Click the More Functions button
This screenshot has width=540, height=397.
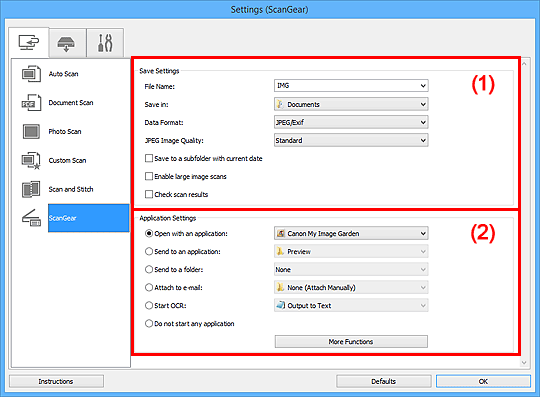(x=351, y=342)
